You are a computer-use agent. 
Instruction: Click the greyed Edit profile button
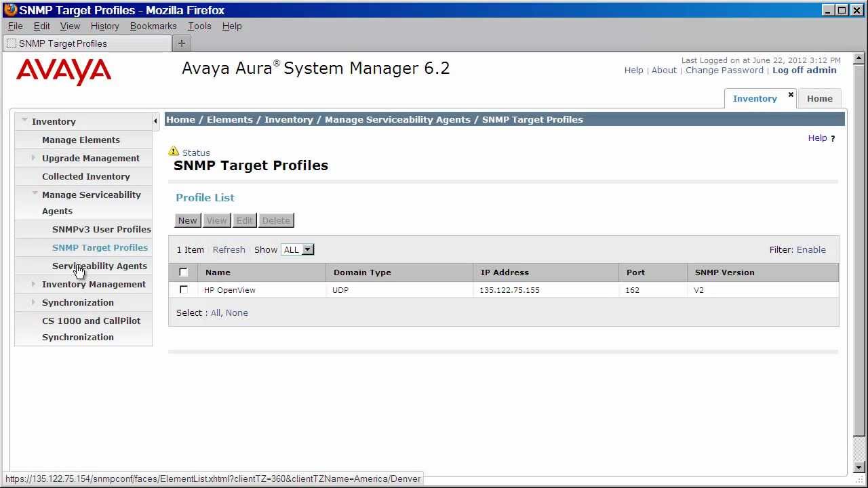coord(244,220)
